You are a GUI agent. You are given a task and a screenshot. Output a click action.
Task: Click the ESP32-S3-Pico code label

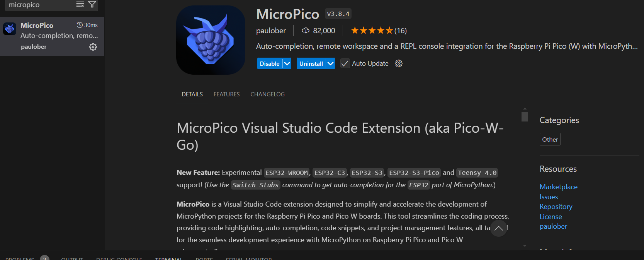414,173
